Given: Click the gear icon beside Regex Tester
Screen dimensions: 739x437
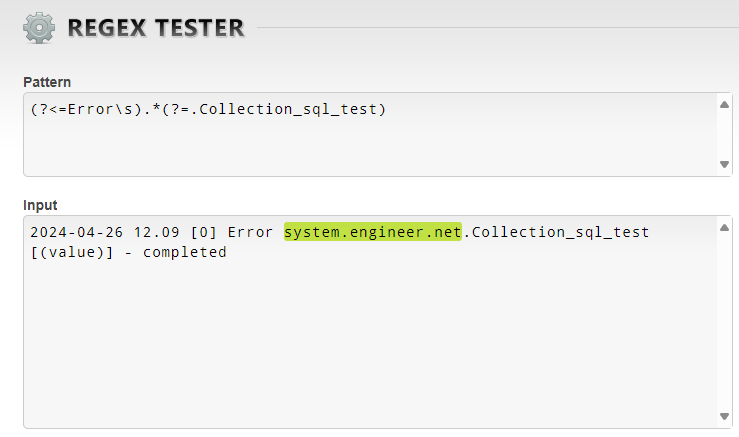Looking at the screenshot, I should 39,28.
